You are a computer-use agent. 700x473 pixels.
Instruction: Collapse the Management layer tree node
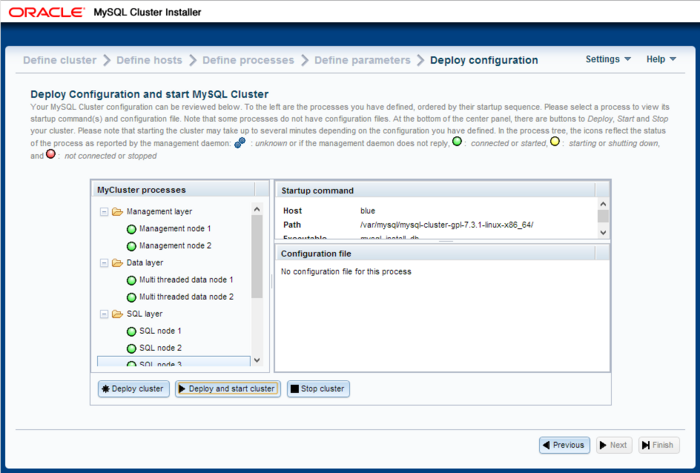click(x=104, y=212)
